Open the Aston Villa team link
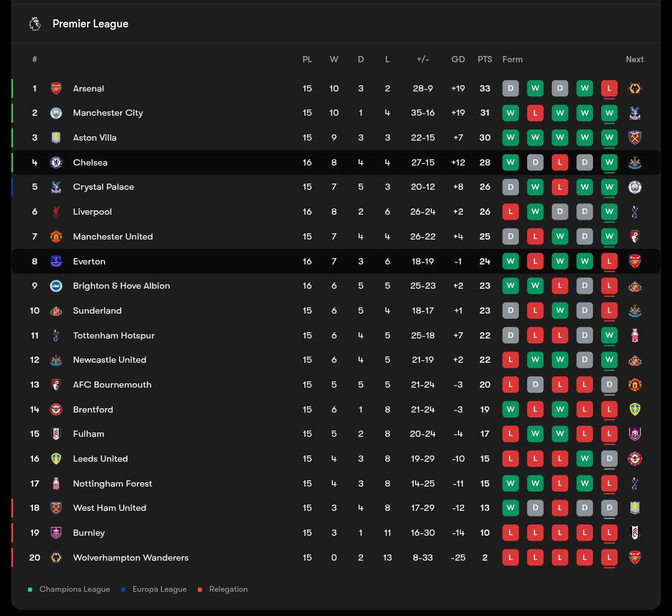The image size is (672, 616). (95, 138)
